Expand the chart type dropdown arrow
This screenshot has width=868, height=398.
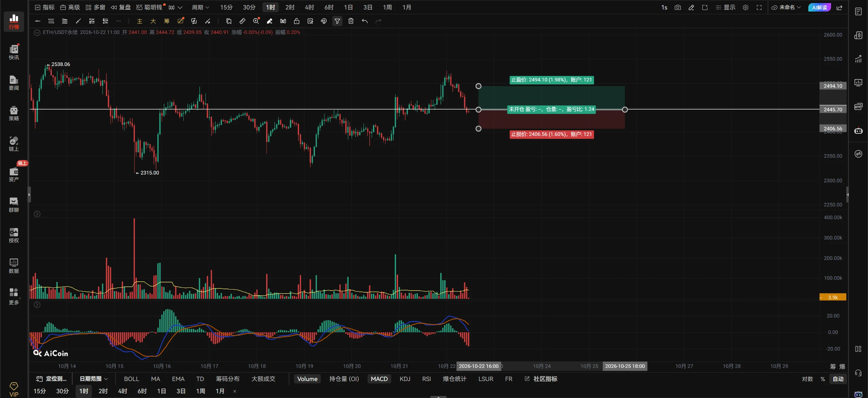(180, 7)
